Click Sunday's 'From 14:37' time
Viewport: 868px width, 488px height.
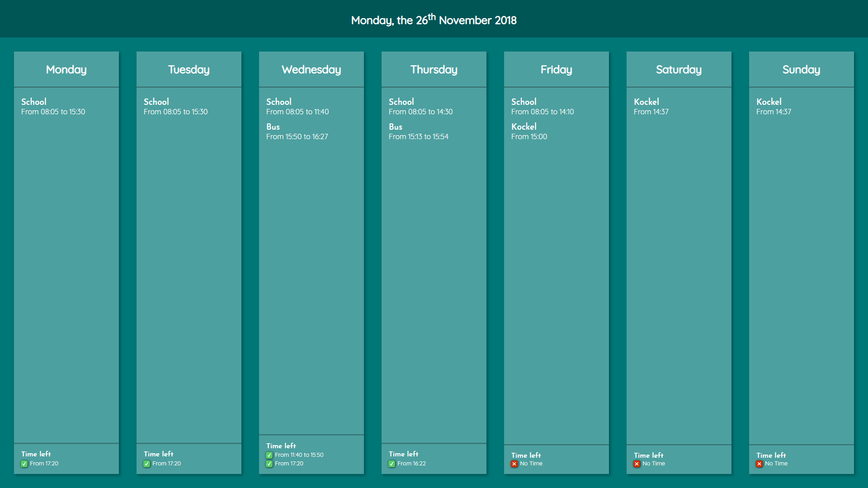(x=774, y=112)
